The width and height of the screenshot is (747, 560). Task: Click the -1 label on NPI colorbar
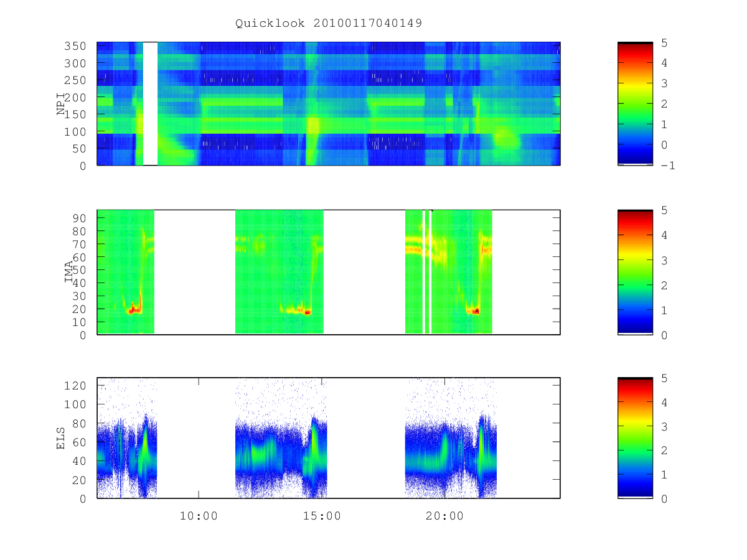(669, 166)
